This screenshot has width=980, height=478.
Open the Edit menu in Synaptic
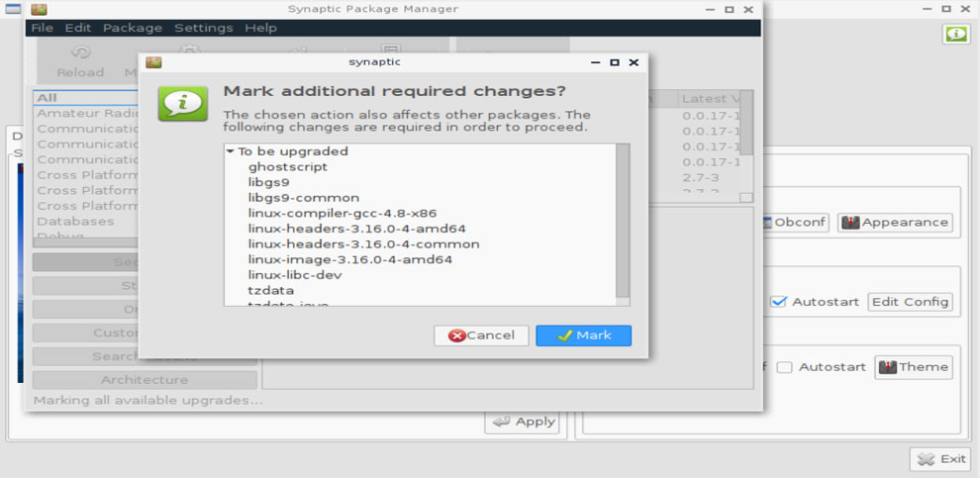[78, 28]
